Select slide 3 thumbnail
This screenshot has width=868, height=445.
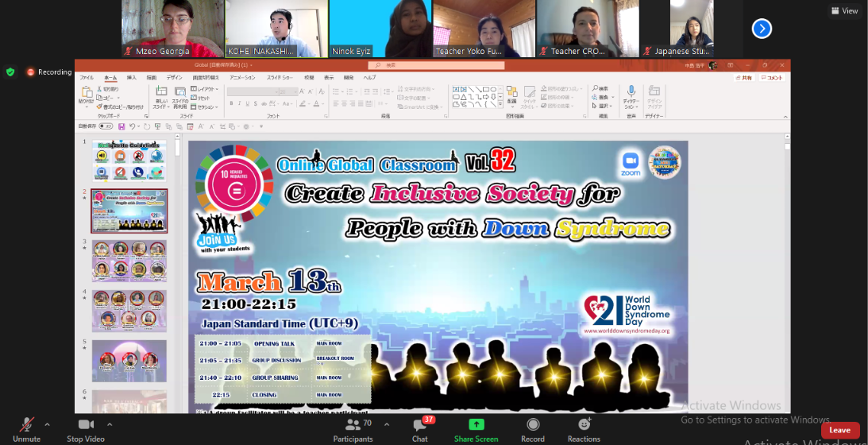[x=129, y=261]
